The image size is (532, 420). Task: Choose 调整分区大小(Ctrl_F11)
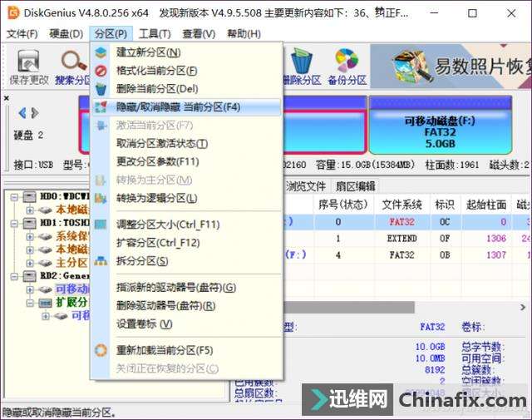186,225
